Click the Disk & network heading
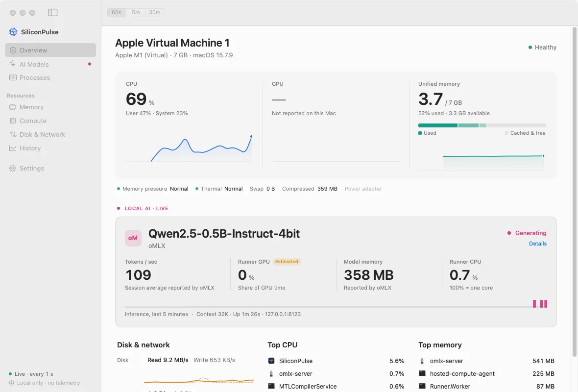Viewport: 578px width, 392px height. [144, 345]
